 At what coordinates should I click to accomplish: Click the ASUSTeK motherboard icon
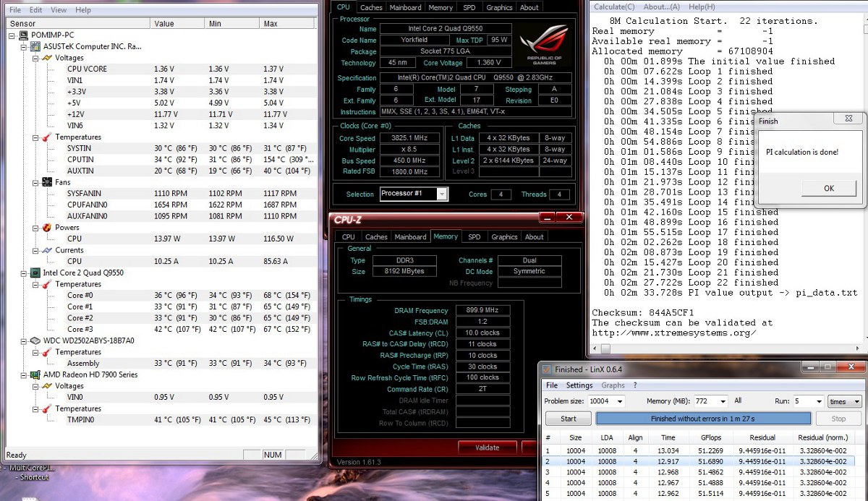34,46
